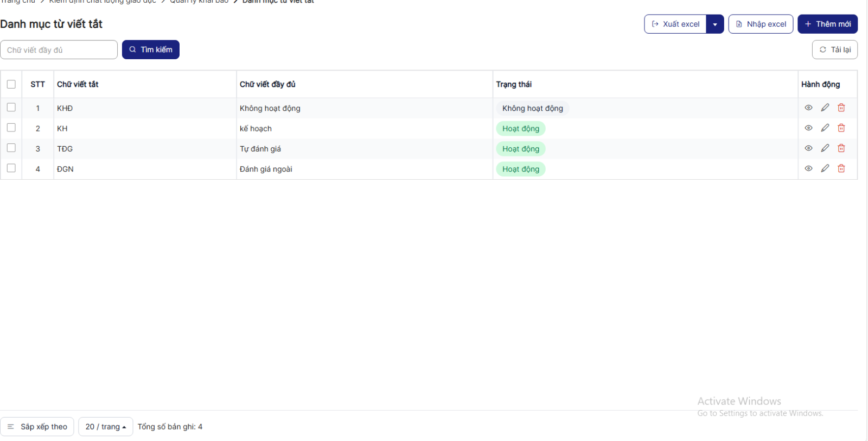Screen dimensions: 868x441
Task: Delete the KH row using trash icon
Action: click(x=841, y=128)
